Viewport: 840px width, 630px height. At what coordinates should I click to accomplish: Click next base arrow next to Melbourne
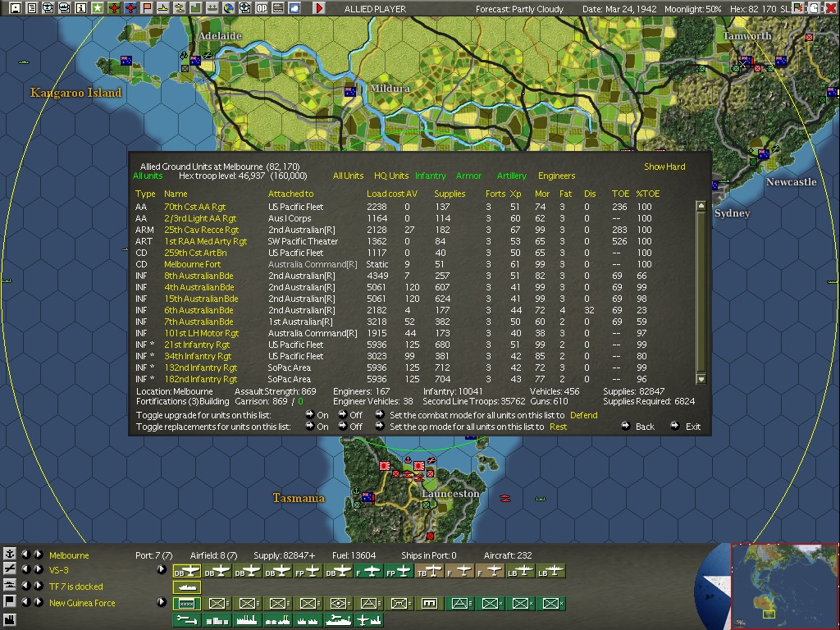click(39, 555)
